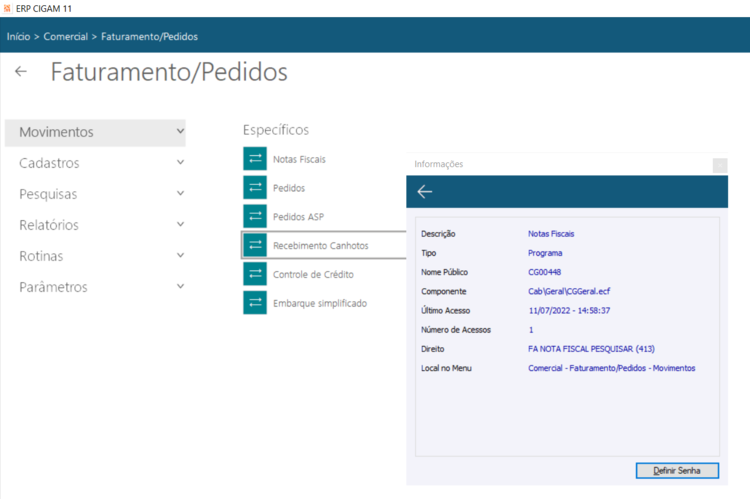
Task: Close the Informações dialog window
Action: [719, 165]
